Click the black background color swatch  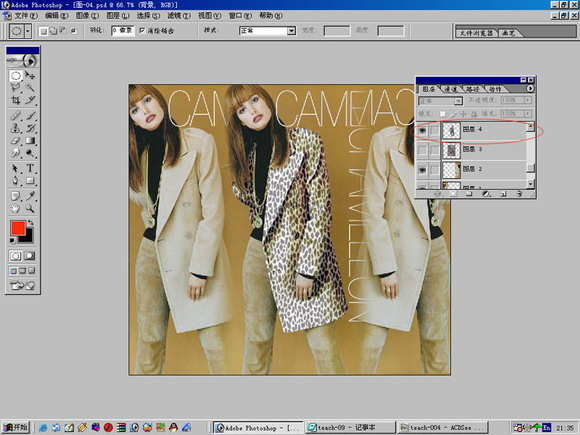(28, 238)
